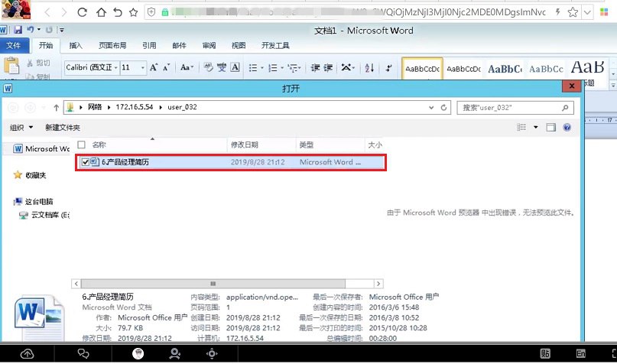Open the Customize Quick Access Toolbar dropdown
Viewport: 617px width, 364px height.
coord(61,30)
